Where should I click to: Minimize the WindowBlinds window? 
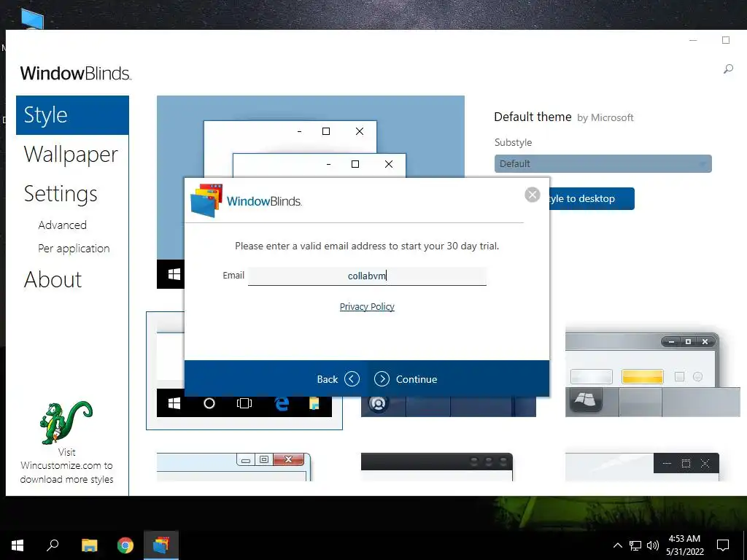[693, 41]
